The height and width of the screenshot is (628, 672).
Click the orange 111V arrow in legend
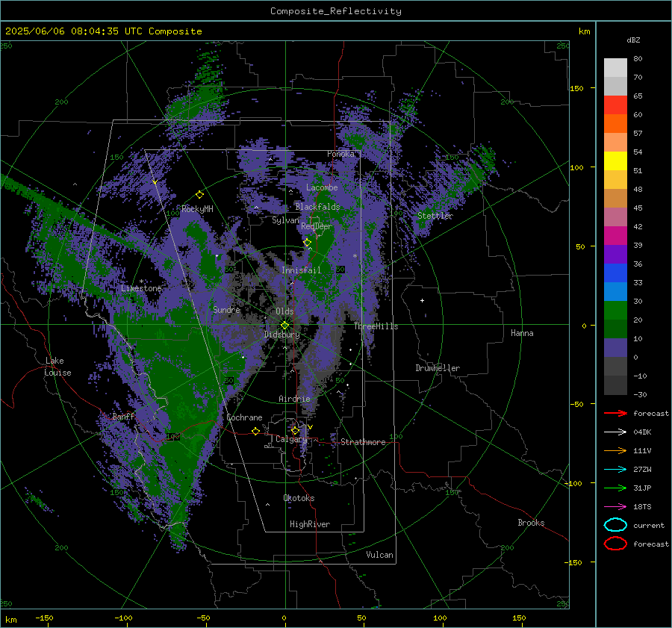615,450
